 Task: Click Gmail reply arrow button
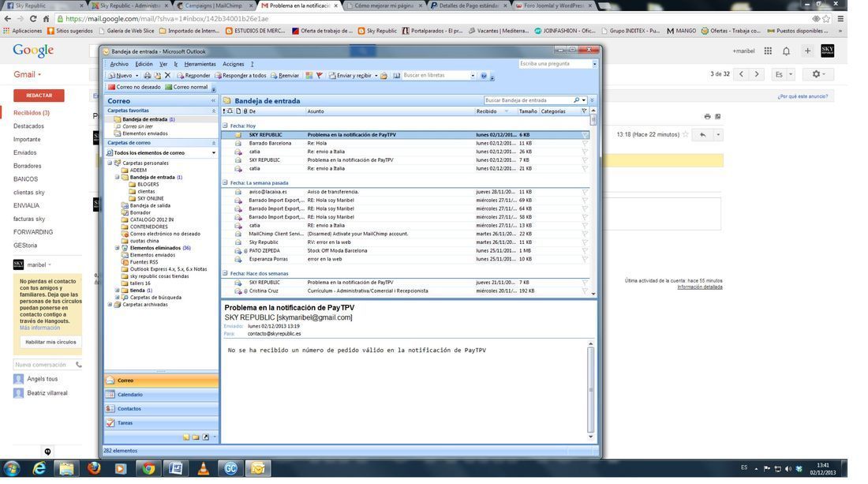coord(702,134)
